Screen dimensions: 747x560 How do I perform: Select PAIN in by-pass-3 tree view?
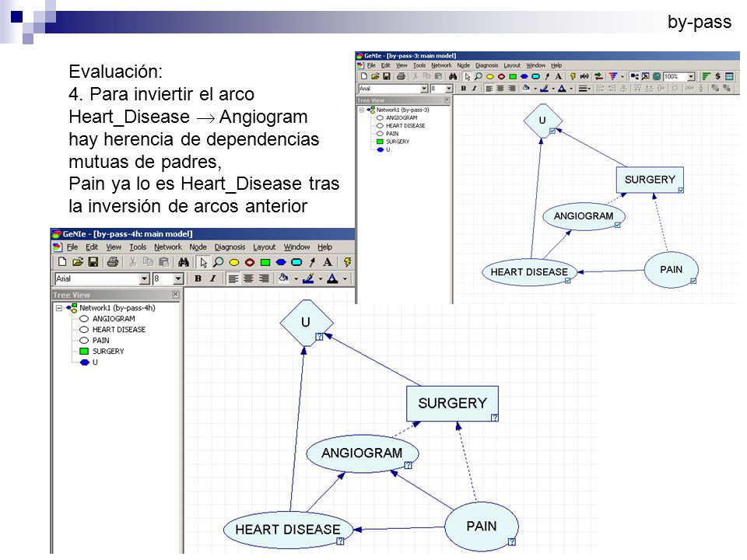tap(392, 134)
